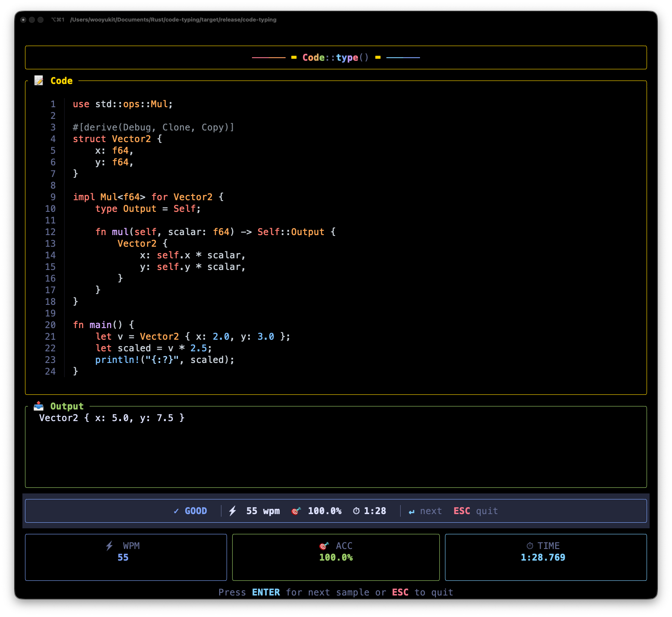Image resolution: width=672 pixels, height=617 pixels.
Task: Click ESC quit in the status bar
Action: click(x=475, y=511)
